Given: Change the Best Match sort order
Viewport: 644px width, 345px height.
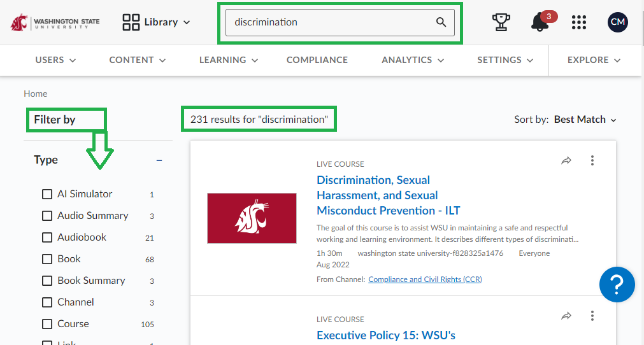Looking at the screenshot, I should (x=585, y=120).
